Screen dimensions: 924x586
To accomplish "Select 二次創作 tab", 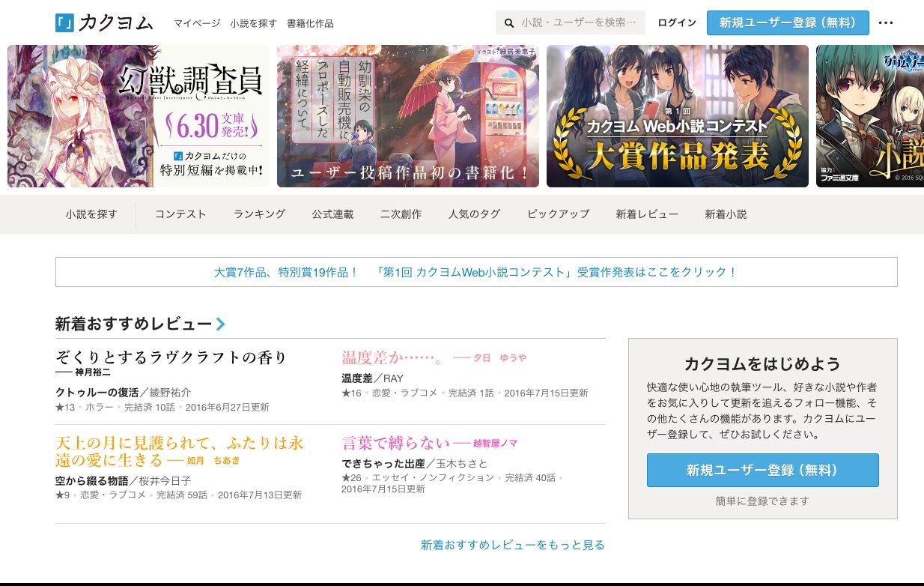I will pos(401,214).
